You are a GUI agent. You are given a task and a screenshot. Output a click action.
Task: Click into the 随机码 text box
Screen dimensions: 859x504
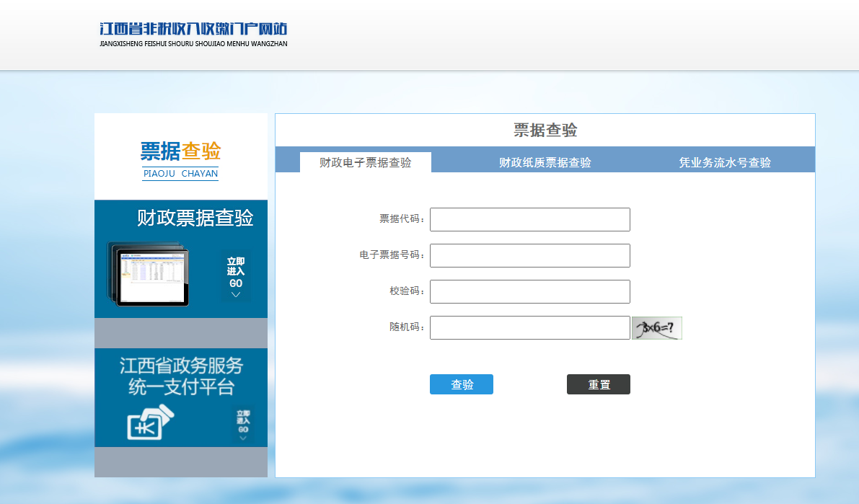coord(530,328)
